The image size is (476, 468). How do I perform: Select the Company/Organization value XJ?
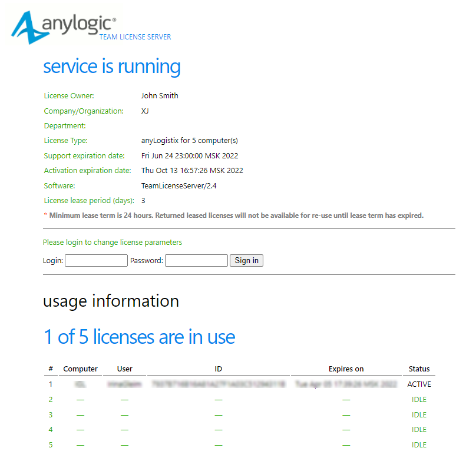pyautogui.click(x=145, y=111)
